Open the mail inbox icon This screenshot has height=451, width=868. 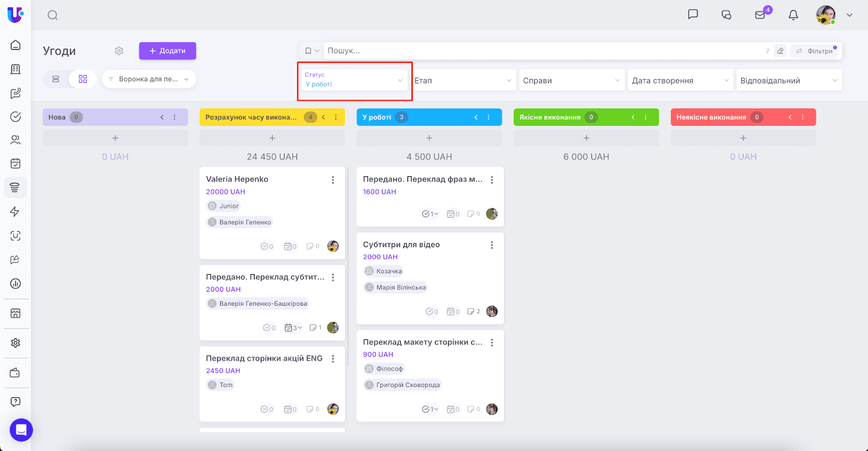[760, 15]
